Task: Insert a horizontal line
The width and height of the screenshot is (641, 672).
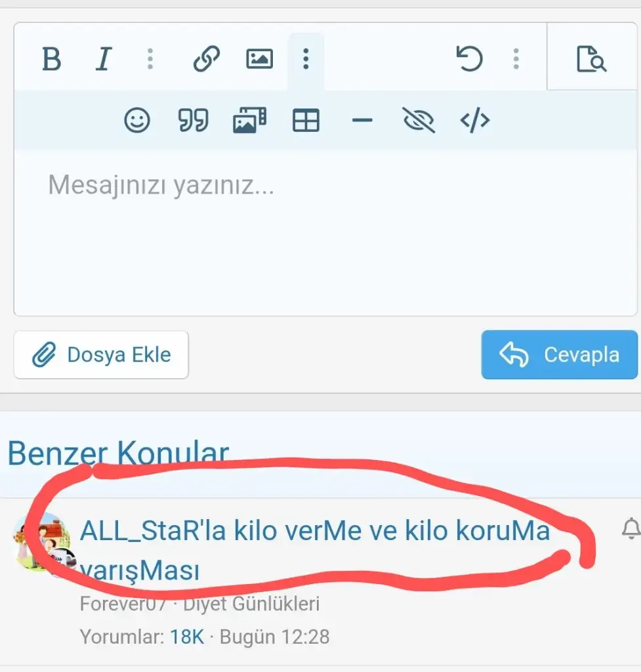Action: (362, 120)
